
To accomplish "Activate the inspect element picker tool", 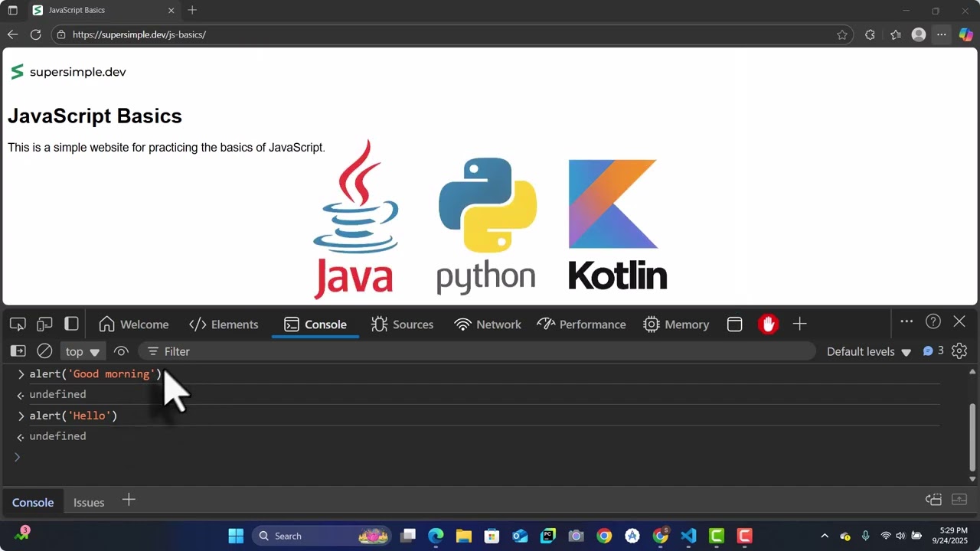I will [18, 324].
